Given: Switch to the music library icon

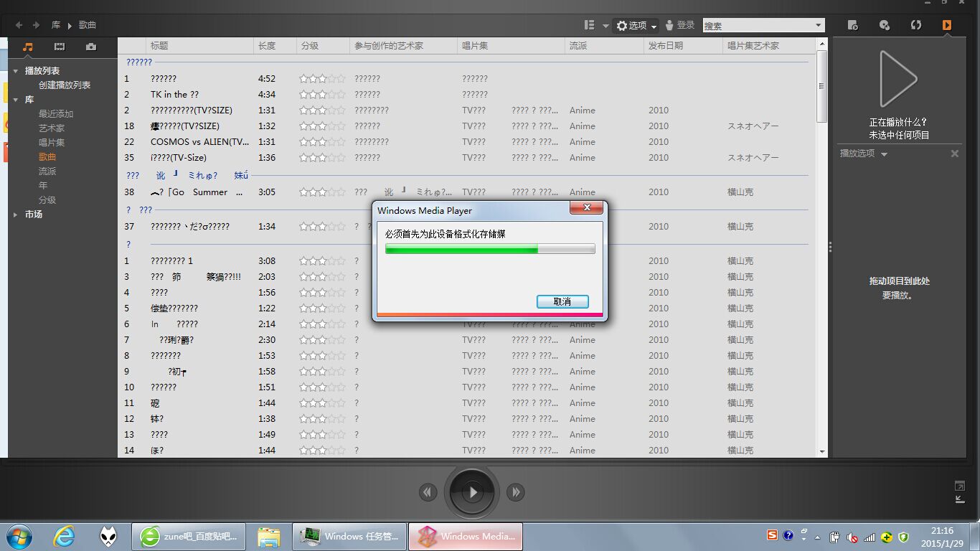Looking at the screenshot, I should [28, 47].
